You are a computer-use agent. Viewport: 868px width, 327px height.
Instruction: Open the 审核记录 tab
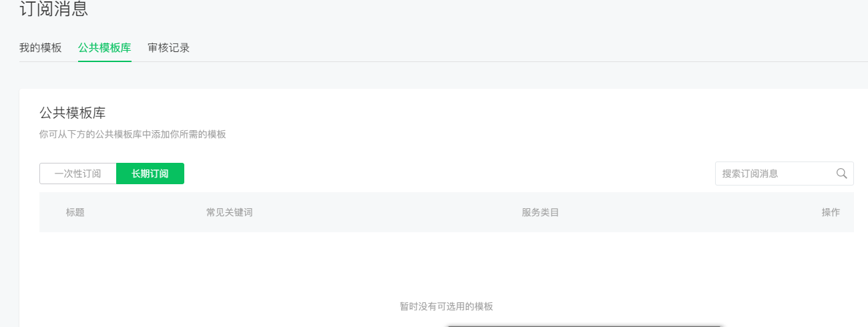coord(169,48)
